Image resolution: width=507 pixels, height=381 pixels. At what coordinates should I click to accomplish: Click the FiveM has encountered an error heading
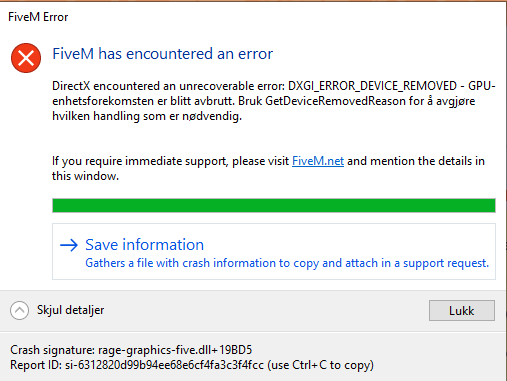click(163, 54)
